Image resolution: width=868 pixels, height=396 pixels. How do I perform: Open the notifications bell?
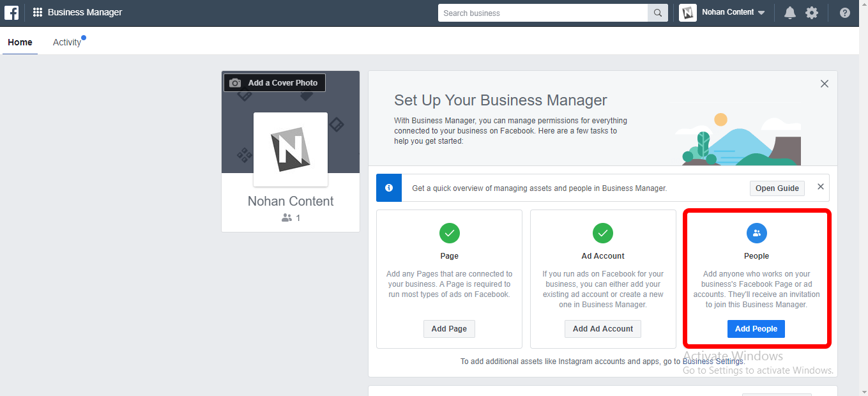click(x=790, y=13)
